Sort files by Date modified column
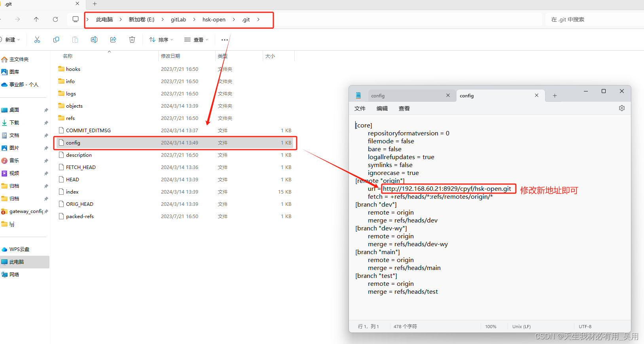Viewport: 644px width, 344px height. click(170, 56)
